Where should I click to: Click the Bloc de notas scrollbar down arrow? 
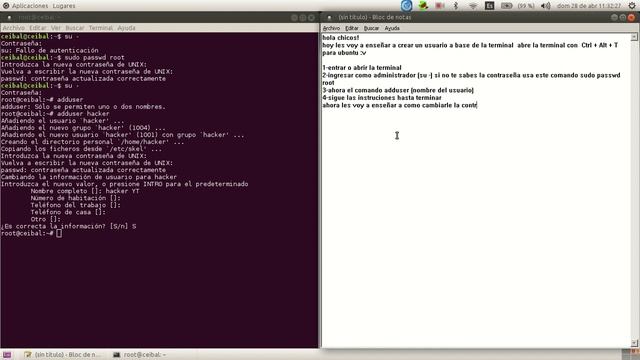(x=634, y=343)
